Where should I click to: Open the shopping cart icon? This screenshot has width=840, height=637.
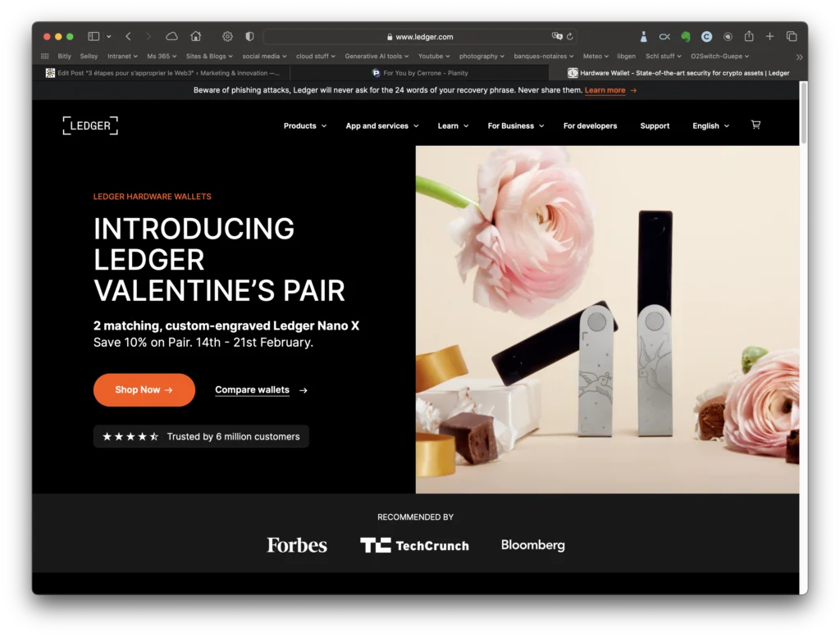coord(756,125)
